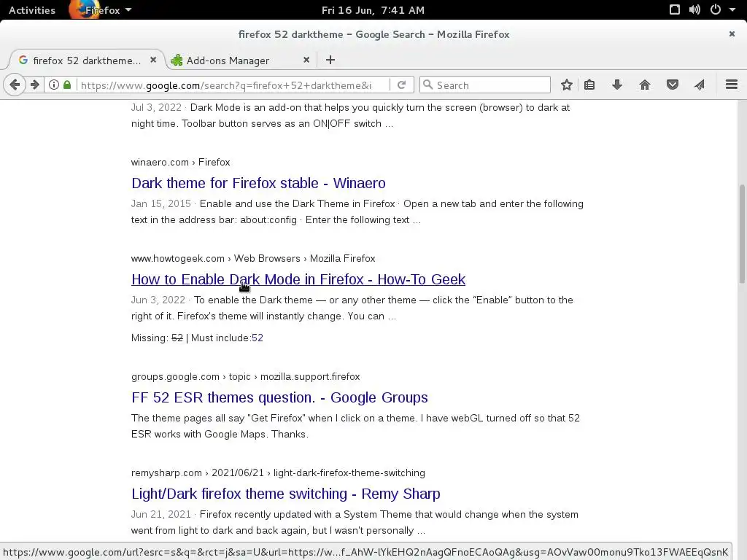The width and height of the screenshot is (747, 560).
Task: Select the firefox 52 darktheme tab
Action: [x=87, y=60]
